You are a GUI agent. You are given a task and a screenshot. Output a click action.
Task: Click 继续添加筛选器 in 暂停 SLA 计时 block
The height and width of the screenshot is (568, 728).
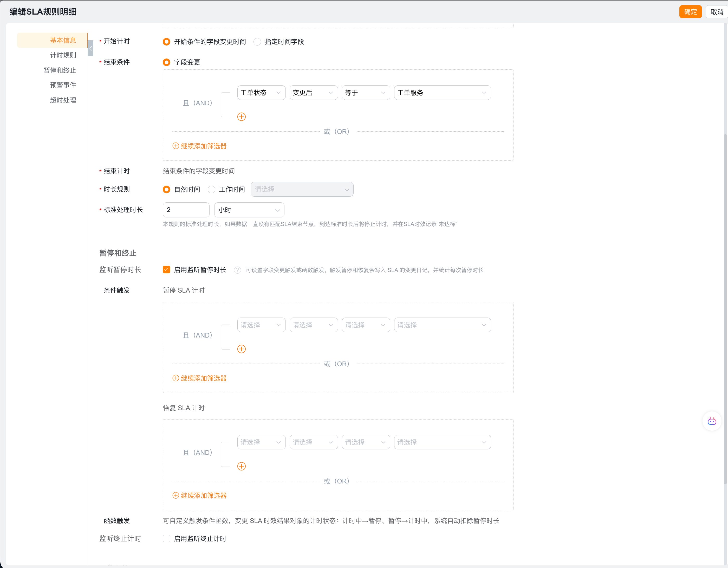coord(199,378)
